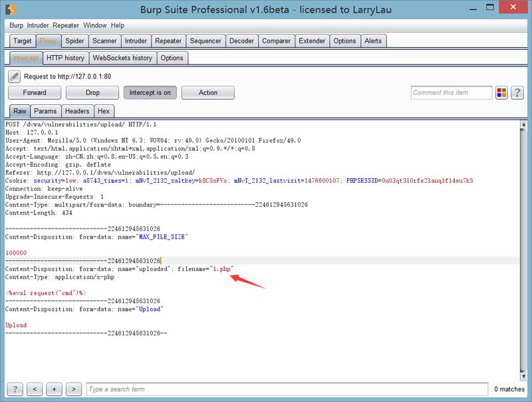Drop the intercepted request
The height and width of the screenshot is (402, 532).
pos(92,93)
